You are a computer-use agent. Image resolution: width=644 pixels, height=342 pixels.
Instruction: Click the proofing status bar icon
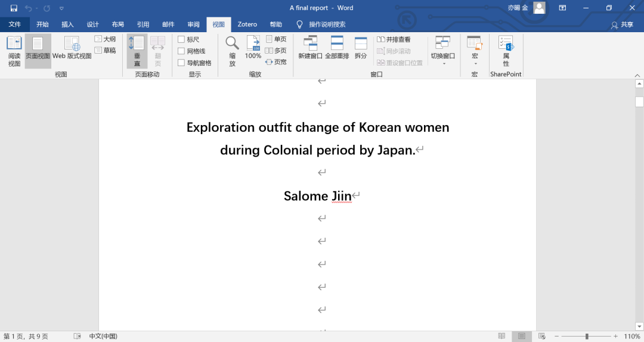[x=77, y=336]
